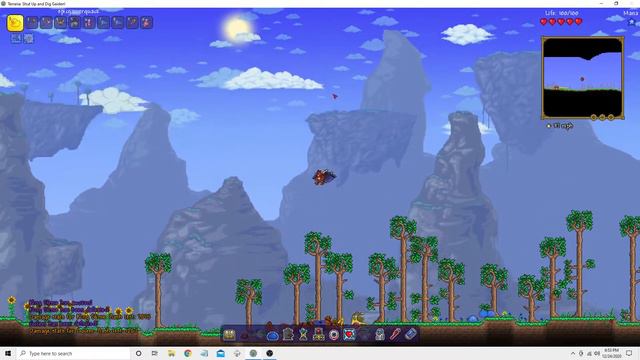The height and width of the screenshot is (360, 640).
Task: Select the third hotbar slot item
Action: click(47, 22)
